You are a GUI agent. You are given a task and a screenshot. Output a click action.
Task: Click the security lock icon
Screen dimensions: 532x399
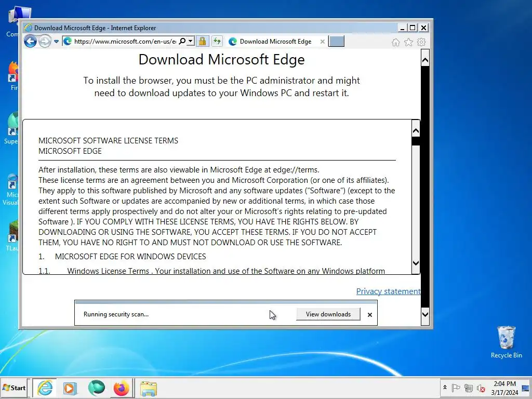(x=202, y=42)
